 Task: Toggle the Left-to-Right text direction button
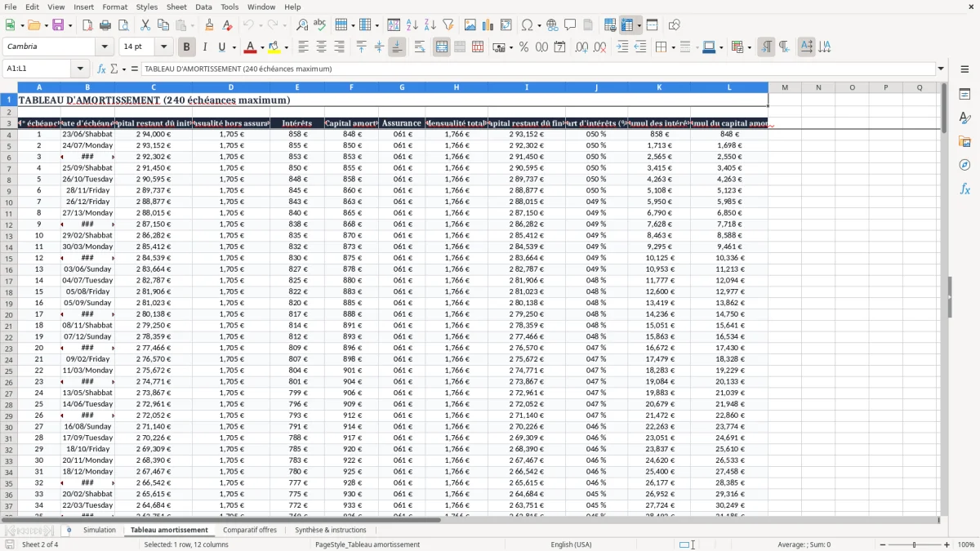coord(766,47)
